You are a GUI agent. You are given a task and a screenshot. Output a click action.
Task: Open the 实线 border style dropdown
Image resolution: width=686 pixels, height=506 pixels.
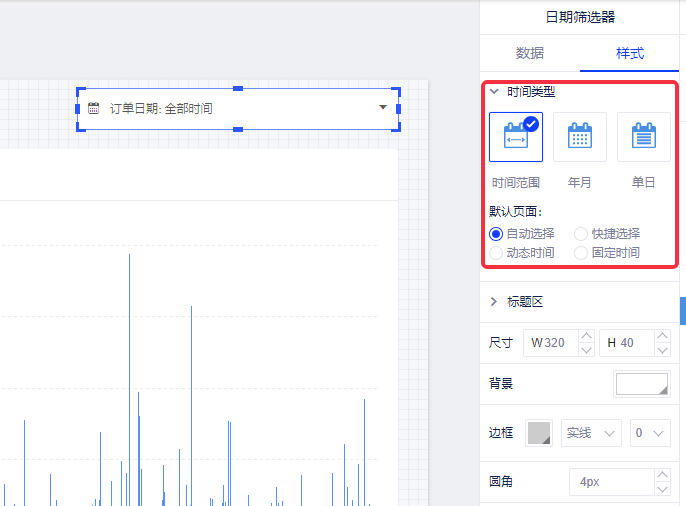coord(592,433)
